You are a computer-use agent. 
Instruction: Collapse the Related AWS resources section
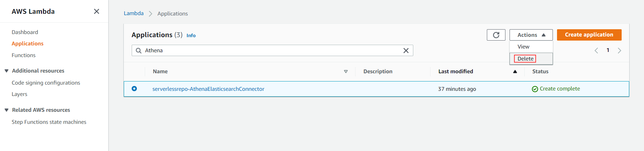pyautogui.click(x=7, y=110)
